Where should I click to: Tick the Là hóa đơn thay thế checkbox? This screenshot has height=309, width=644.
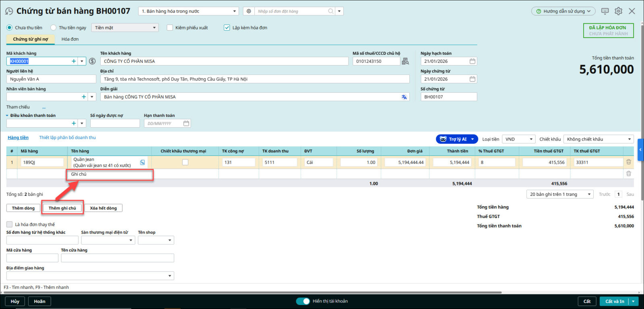[10, 224]
